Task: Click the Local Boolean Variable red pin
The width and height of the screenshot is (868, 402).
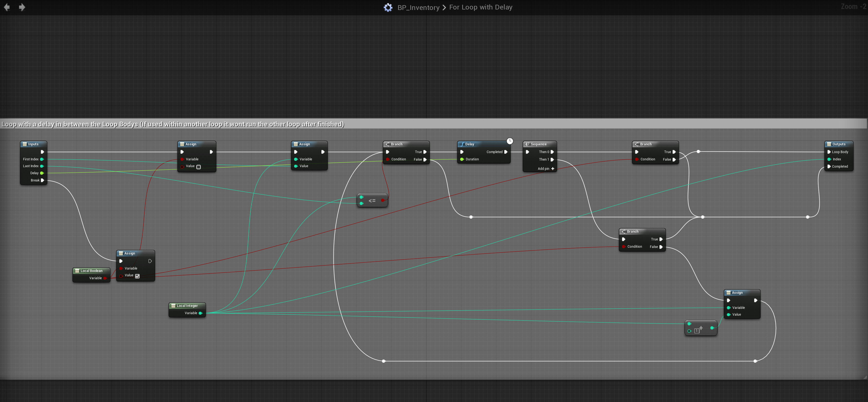Action: coord(105,278)
